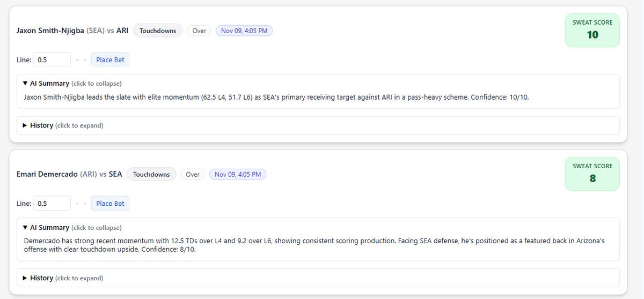Collapse AI Summary in Emari Demercado card
This screenshot has height=299, width=644.
coord(72,228)
